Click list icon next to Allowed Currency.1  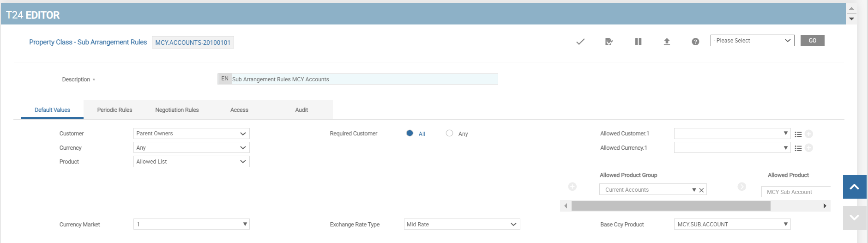click(x=798, y=148)
